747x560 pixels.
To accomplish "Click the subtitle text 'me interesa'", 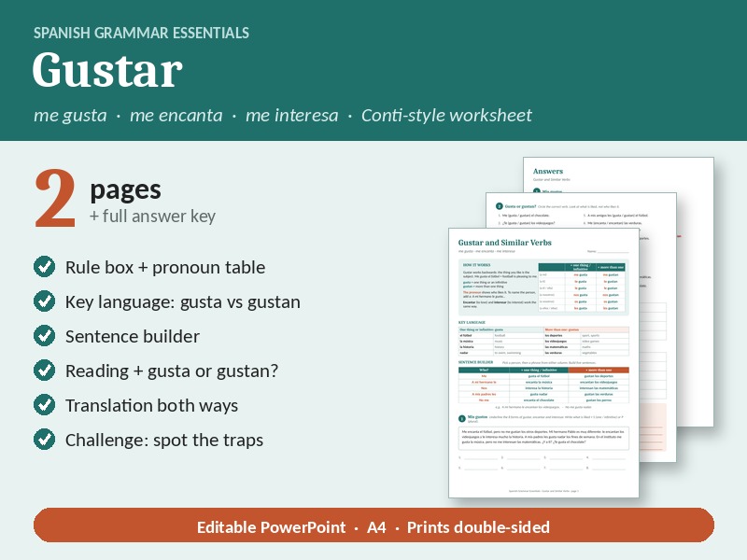I will 291,115.
